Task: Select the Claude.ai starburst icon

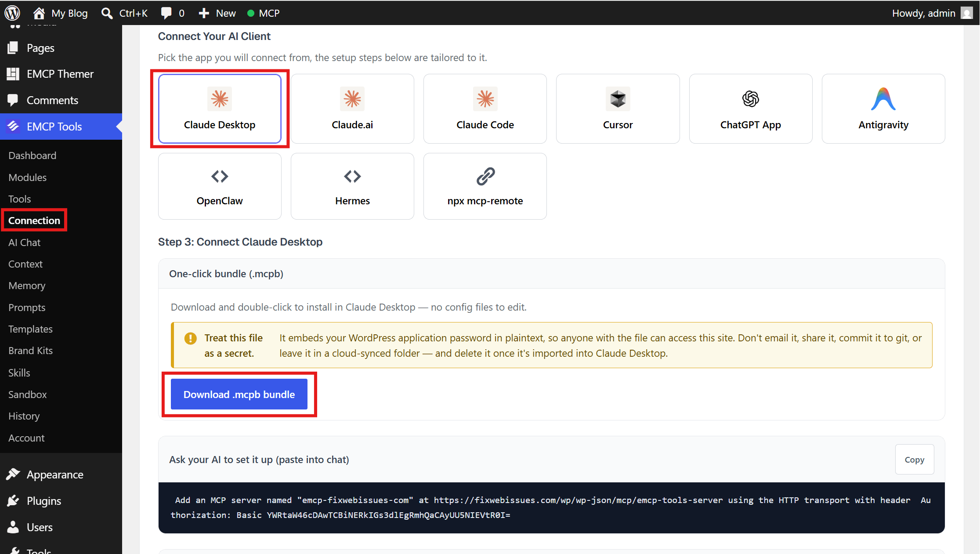Action: (352, 99)
